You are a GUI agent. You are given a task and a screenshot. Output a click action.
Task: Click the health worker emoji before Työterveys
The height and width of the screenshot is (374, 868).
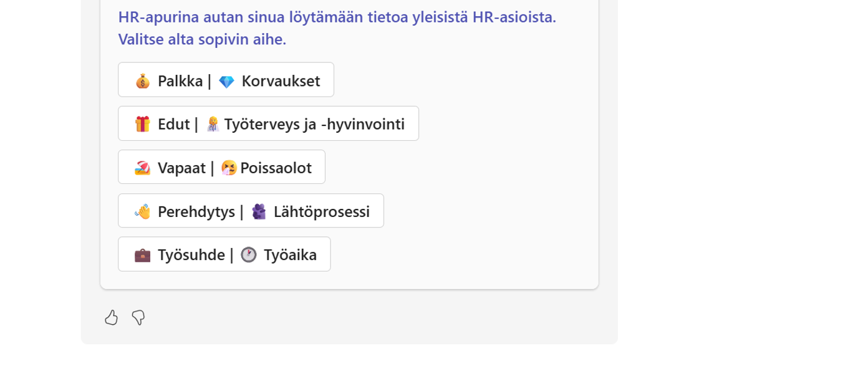coord(213,124)
